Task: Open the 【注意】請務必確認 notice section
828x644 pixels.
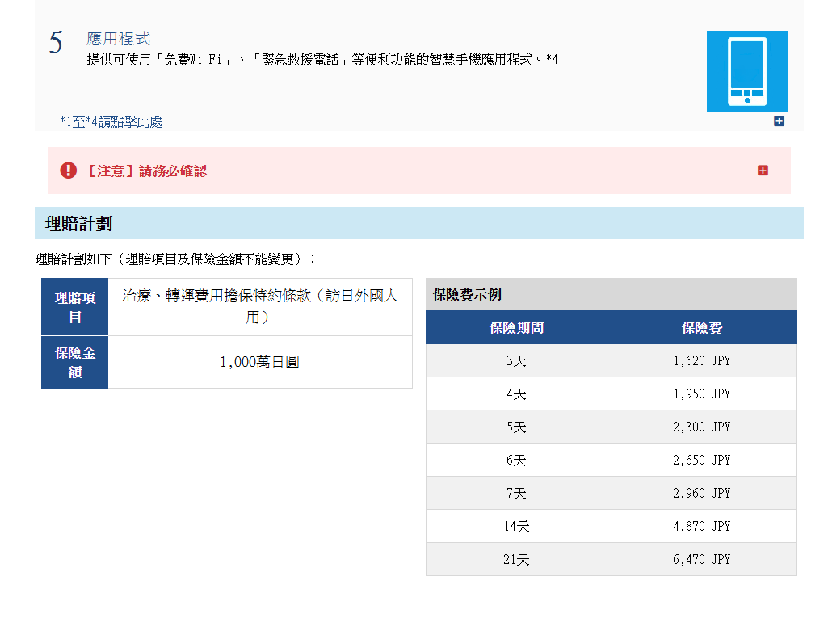Action: (146, 171)
